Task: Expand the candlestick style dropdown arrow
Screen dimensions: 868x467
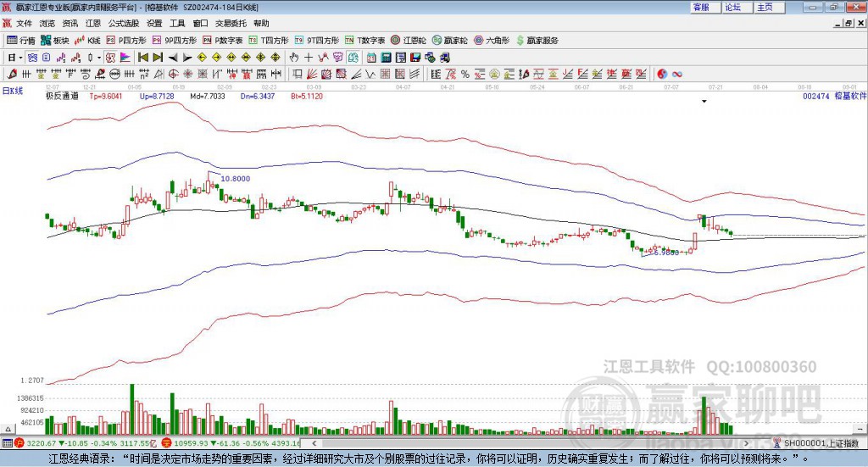Action: pyautogui.click(x=99, y=58)
